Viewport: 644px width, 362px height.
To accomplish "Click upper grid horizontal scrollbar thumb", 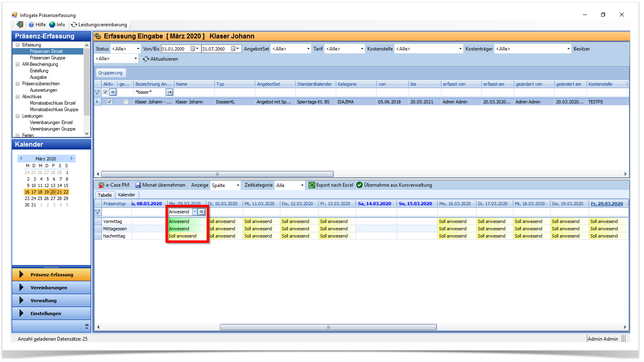I will tap(217, 174).
